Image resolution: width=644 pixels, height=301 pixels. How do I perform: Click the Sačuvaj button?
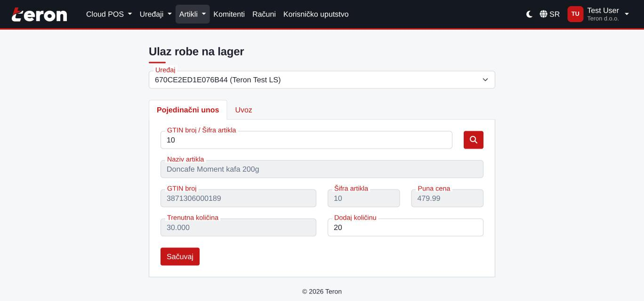[180, 257]
